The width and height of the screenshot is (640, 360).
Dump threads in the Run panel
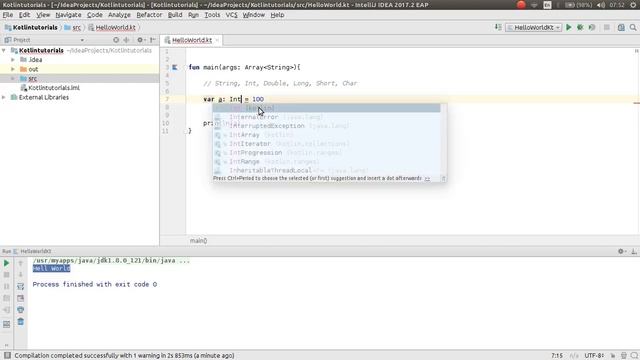click(7, 298)
